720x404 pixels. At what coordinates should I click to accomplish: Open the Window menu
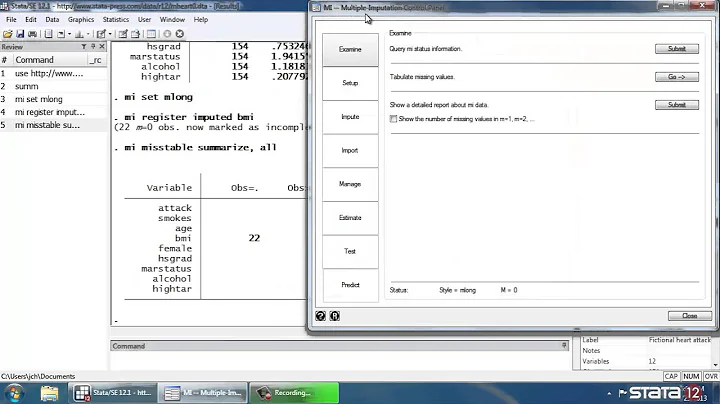[x=172, y=20]
